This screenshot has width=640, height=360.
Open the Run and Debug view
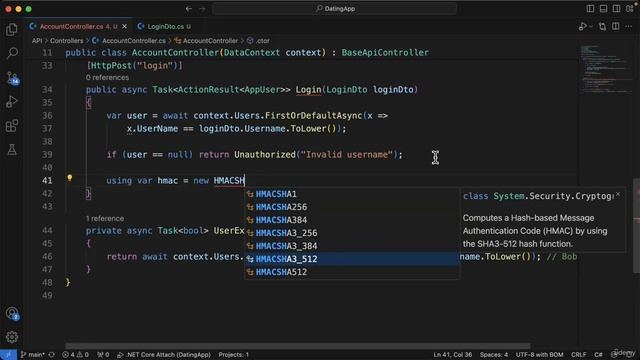click(x=12, y=101)
